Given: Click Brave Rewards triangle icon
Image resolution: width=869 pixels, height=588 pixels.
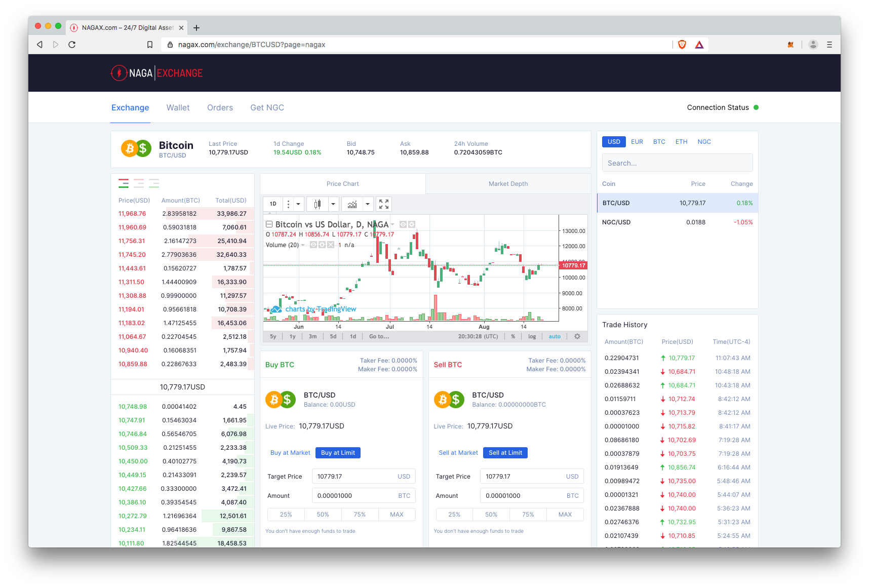Looking at the screenshot, I should click(699, 45).
